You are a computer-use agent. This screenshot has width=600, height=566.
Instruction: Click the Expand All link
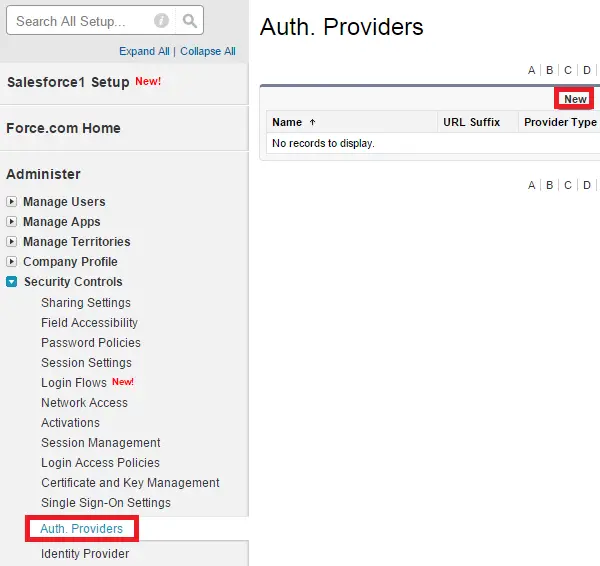[144, 51]
